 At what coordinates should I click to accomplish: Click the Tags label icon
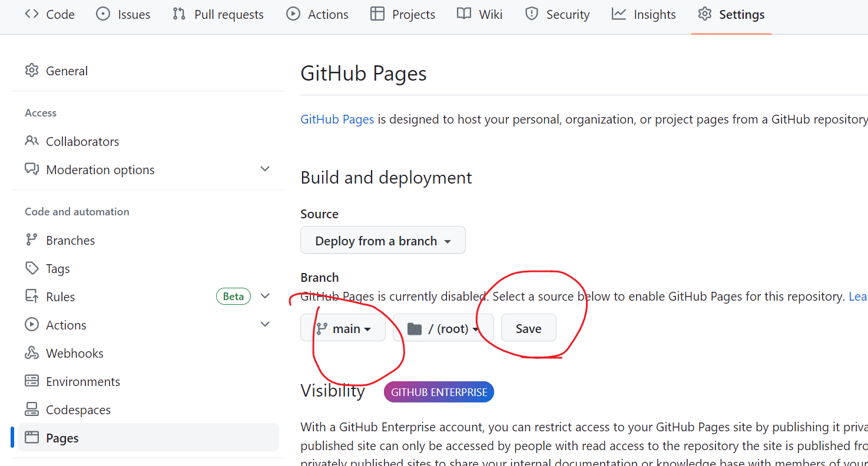click(32, 268)
